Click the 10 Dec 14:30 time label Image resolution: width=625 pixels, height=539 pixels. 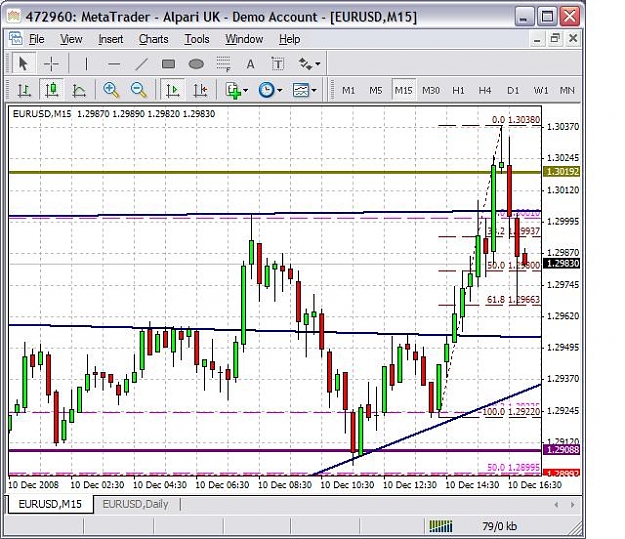[x=472, y=485]
